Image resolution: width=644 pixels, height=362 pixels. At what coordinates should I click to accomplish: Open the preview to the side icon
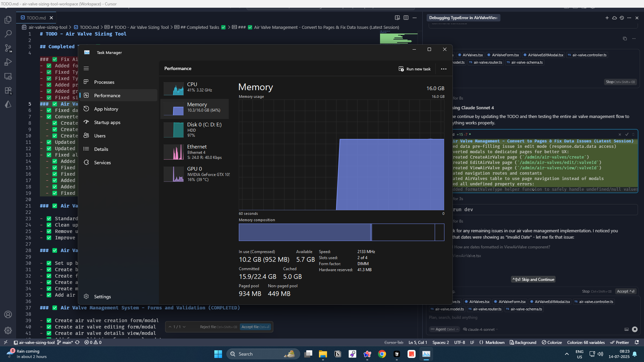pos(397,18)
